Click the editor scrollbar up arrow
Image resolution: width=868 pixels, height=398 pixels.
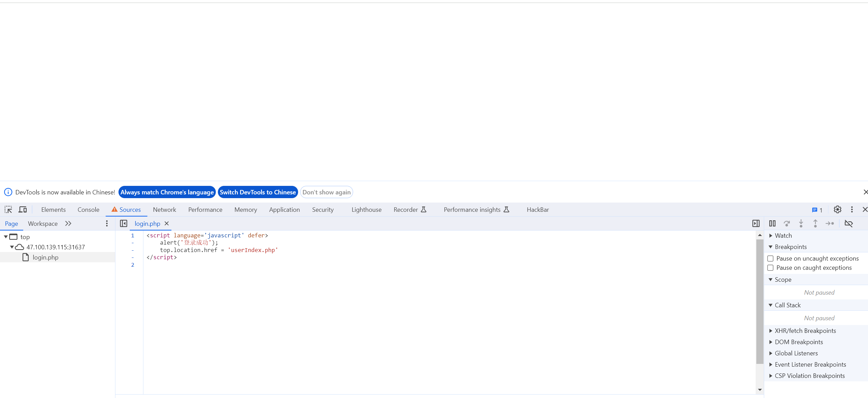(x=760, y=235)
